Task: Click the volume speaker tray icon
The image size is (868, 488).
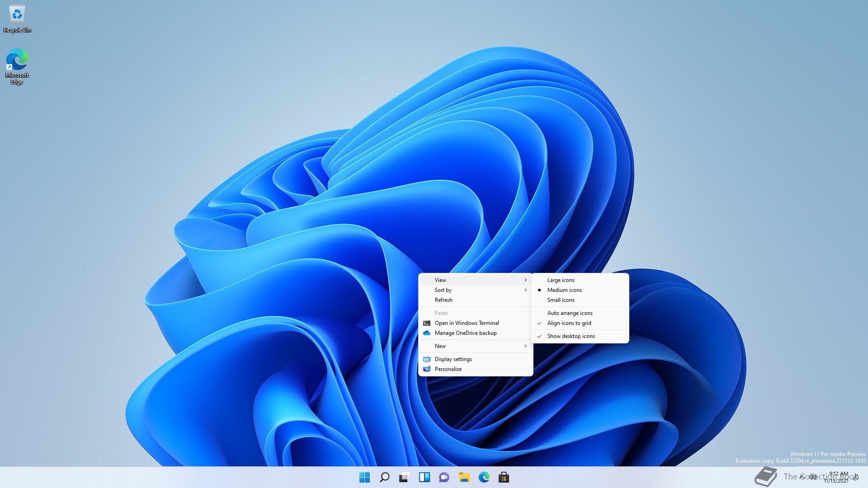Action: (812, 477)
